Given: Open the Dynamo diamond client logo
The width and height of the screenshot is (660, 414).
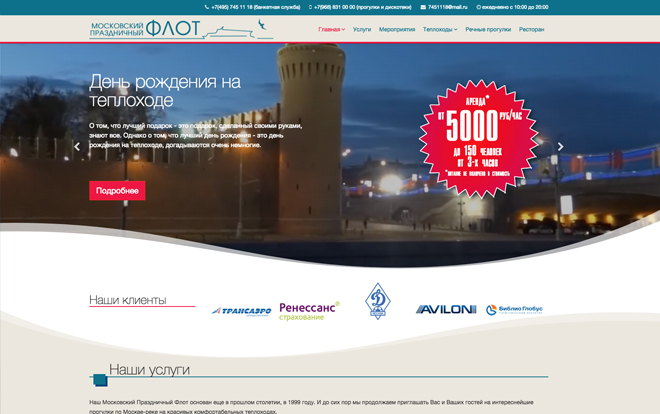Looking at the screenshot, I should tap(378, 301).
